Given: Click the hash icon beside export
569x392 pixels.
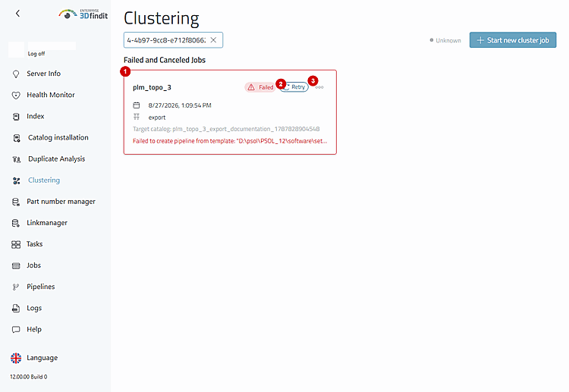Looking at the screenshot, I should (x=137, y=117).
